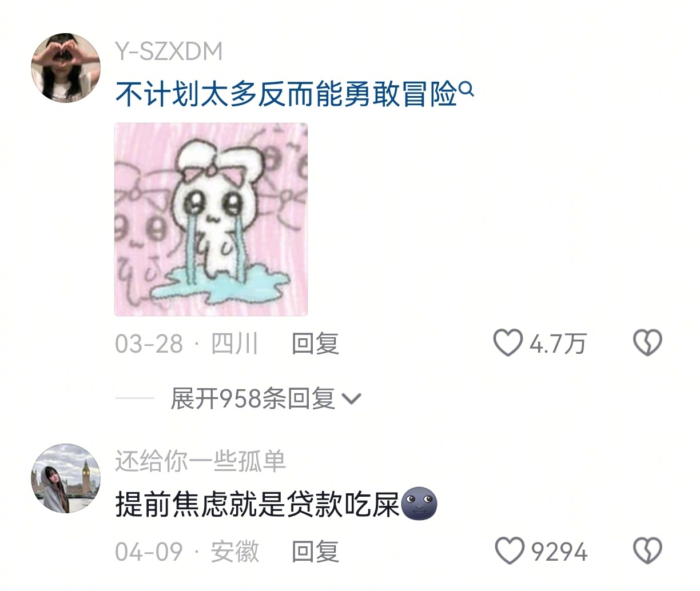Open the username 还给你一些孤单 profile link
The image size is (700, 591).
pyautogui.click(x=200, y=461)
